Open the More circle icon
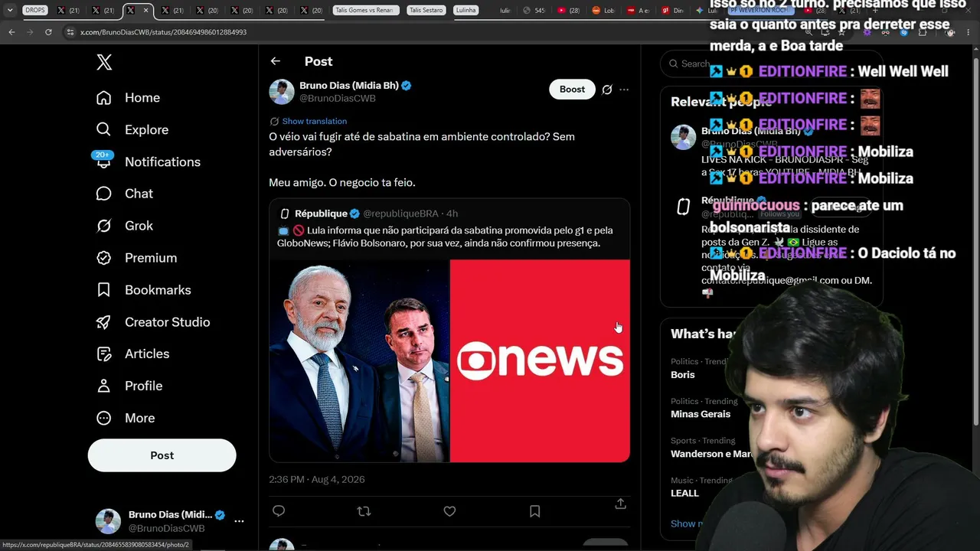The width and height of the screenshot is (980, 551). [x=104, y=418]
